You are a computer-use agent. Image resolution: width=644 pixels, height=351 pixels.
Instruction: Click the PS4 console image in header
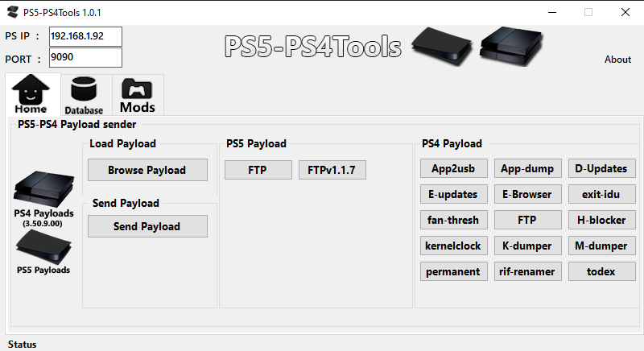(x=514, y=43)
